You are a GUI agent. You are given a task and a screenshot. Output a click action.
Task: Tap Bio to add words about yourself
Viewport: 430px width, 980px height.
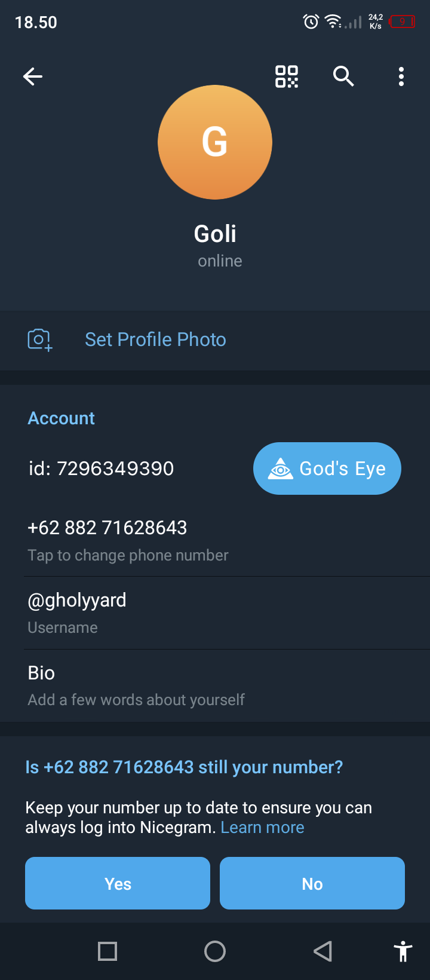point(41,673)
